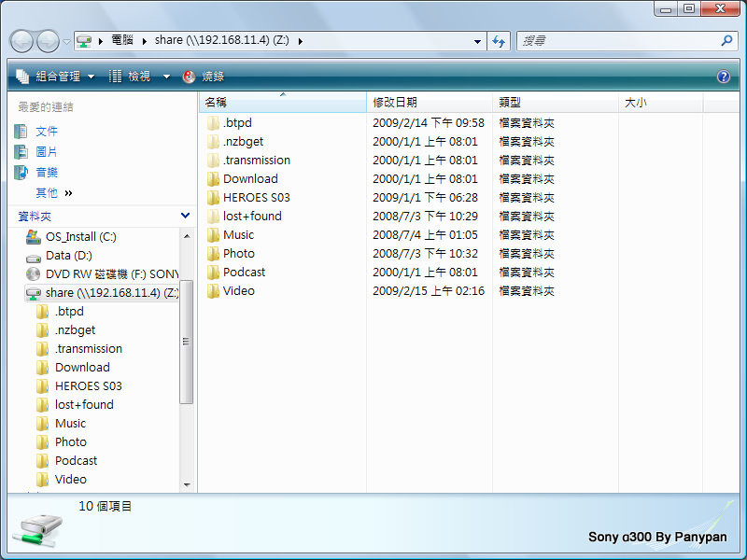The height and width of the screenshot is (560, 747).
Task: Click 10 個項目 status text
Action: pyautogui.click(x=105, y=506)
